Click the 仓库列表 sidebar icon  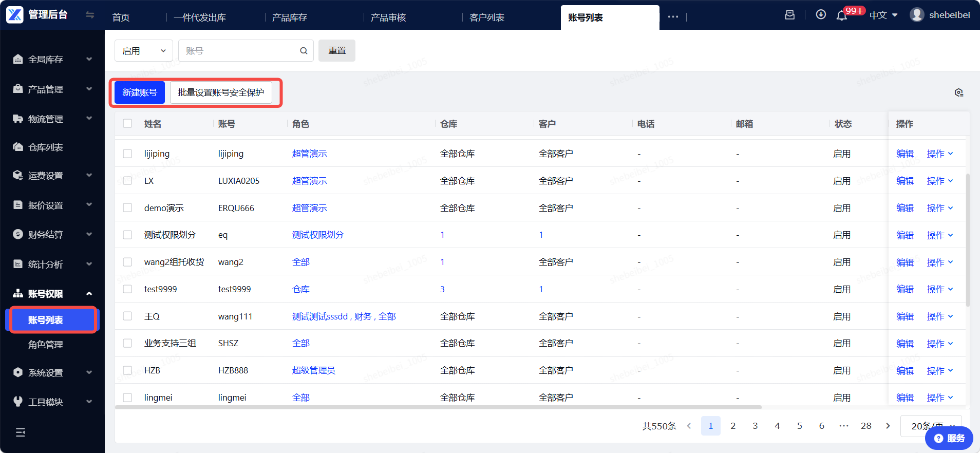click(x=18, y=147)
